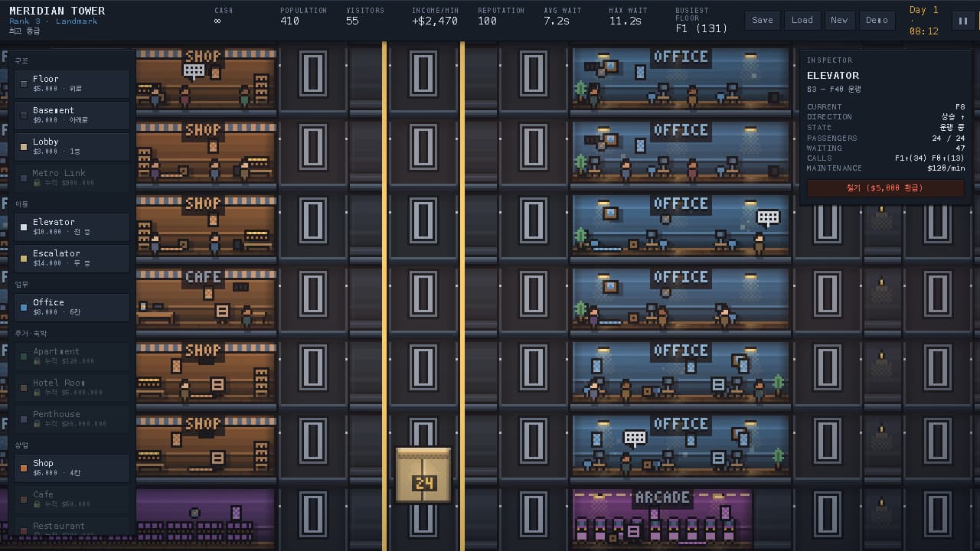Click the Day 1 label
This screenshot has width=980, height=551.
click(923, 10)
